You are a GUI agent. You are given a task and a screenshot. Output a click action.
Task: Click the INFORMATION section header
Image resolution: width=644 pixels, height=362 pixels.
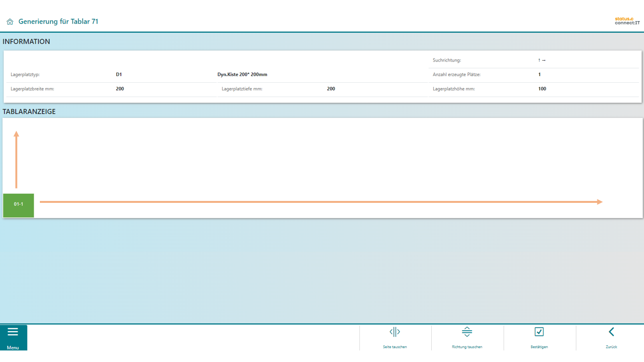[x=26, y=42]
